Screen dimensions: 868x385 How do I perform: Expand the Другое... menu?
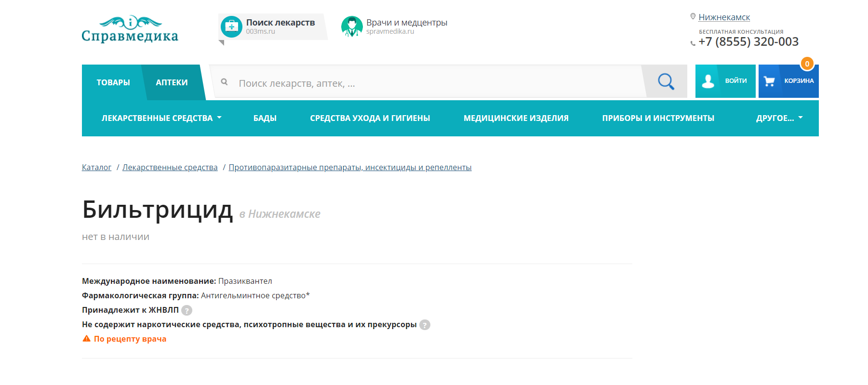[x=779, y=118]
